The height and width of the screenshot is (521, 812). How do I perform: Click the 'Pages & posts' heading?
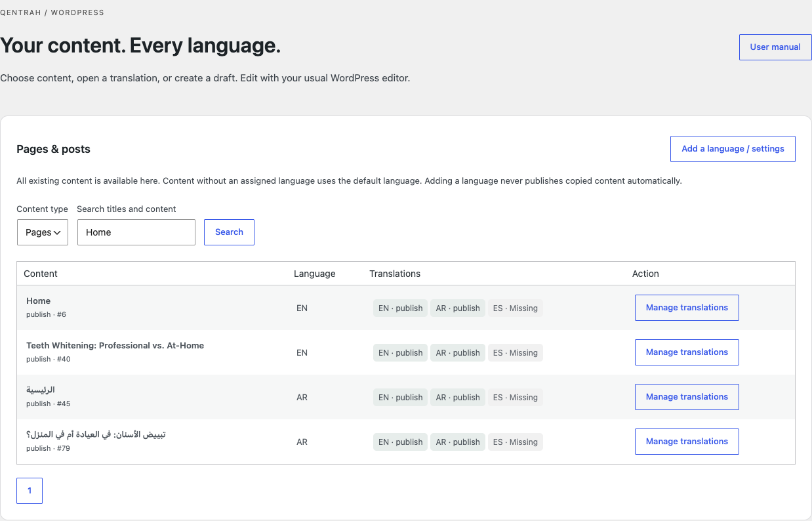(x=53, y=149)
